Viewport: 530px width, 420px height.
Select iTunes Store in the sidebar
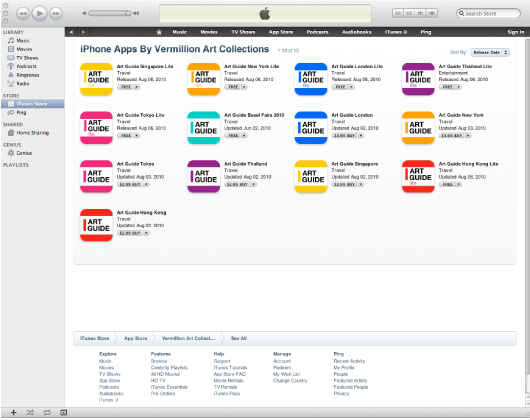[32, 104]
